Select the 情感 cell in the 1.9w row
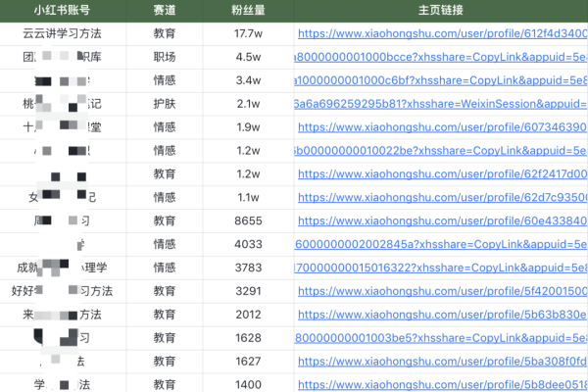 [165, 127]
